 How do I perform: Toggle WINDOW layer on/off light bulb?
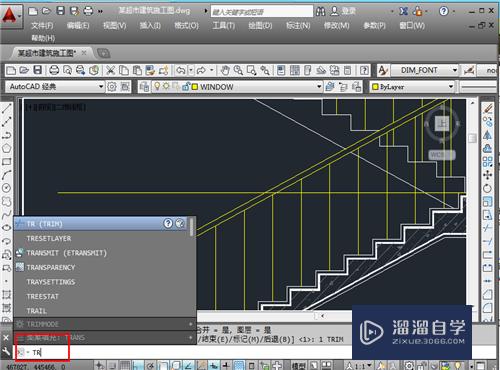pos(157,87)
